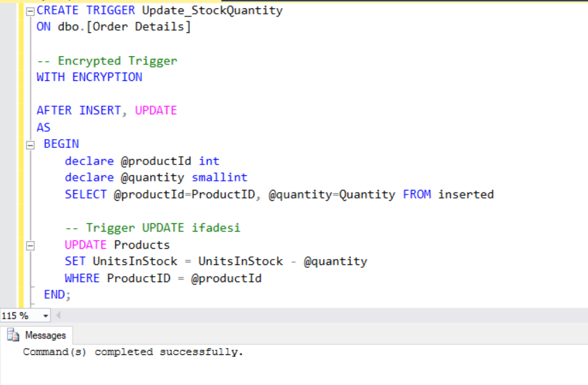588x385 pixels.
Task: Click the 'WITH ENCRYPTION' line
Action: coord(89,77)
